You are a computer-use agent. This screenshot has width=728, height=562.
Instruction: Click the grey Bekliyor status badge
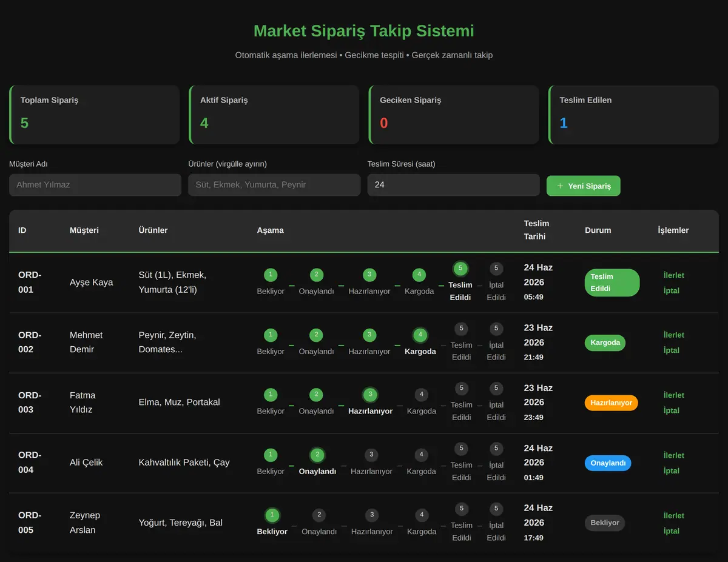[605, 523]
